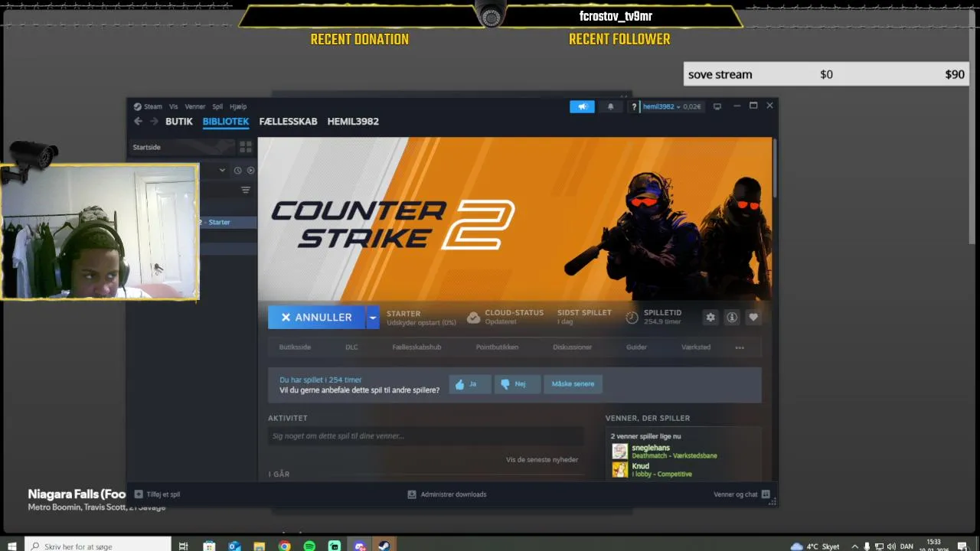
Task: Open Spotify from the taskbar
Action: click(x=309, y=546)
